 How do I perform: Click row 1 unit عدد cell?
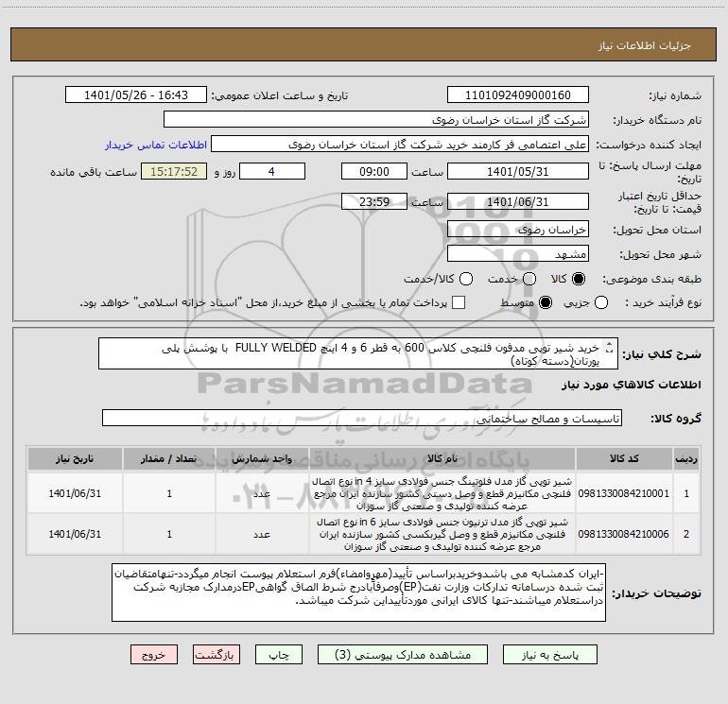262,493
